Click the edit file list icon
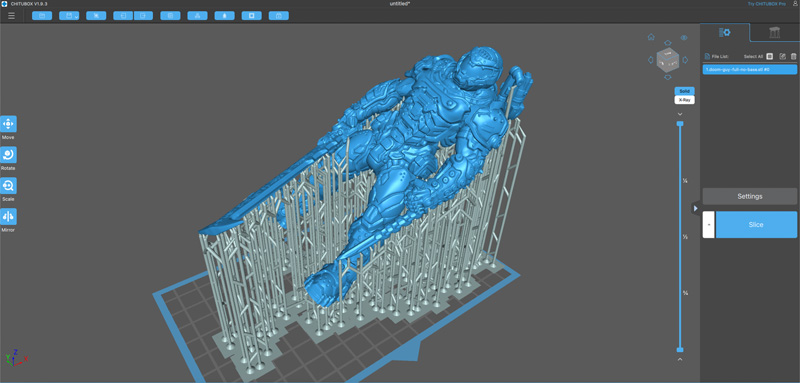The height and width of the screenshot is (383, 800). [783, 57]
